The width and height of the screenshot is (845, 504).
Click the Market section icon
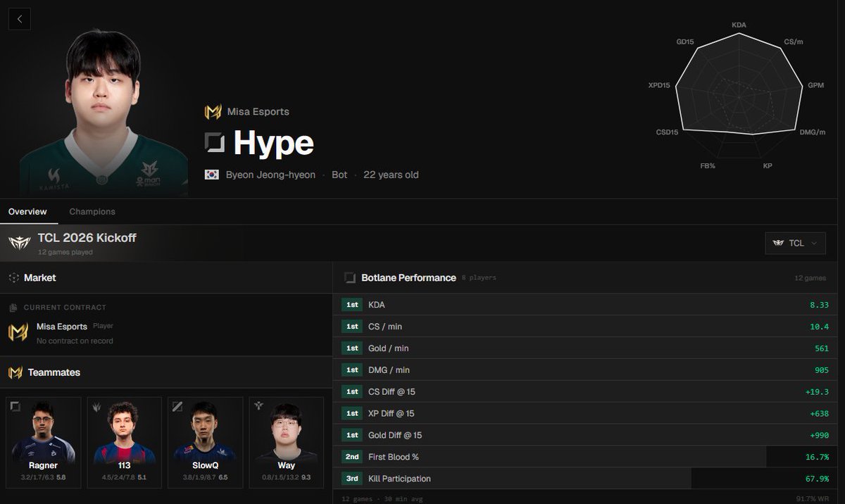13,278
